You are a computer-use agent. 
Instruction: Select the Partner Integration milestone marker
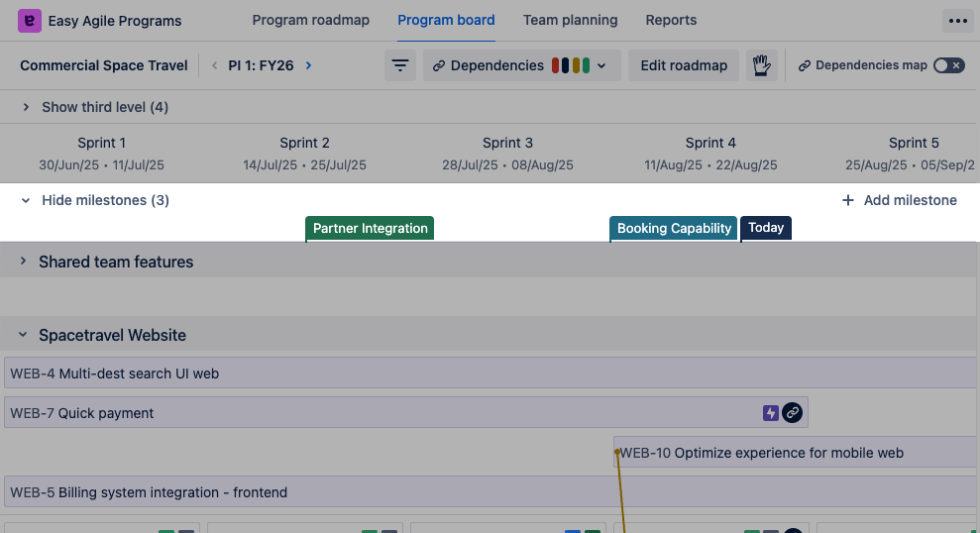(370, 229)
